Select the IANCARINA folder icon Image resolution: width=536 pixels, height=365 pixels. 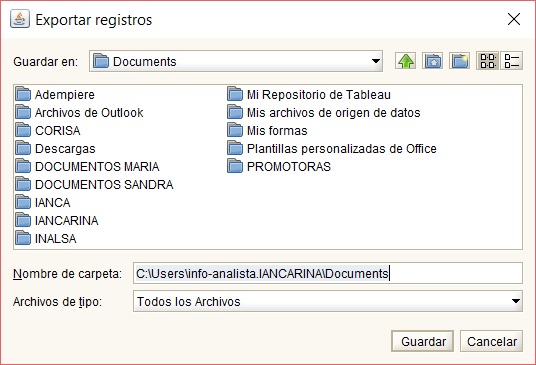point(23,220)
